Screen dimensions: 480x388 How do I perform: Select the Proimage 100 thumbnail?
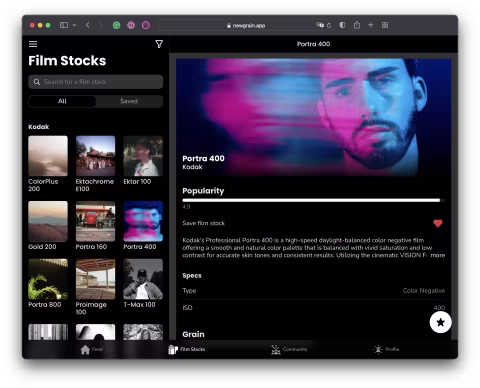coord(95,279)
